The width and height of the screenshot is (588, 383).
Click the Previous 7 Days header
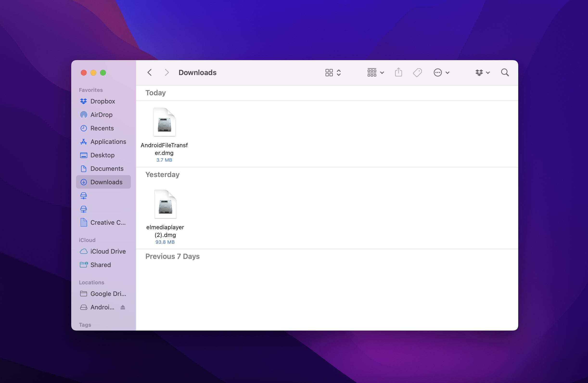(173, 256)
